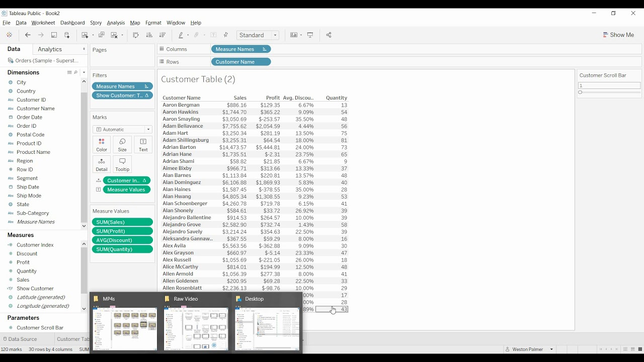This screenshot has width=644, height=362.
Task: Select the Sub-Category dimension field
Action: coord(33,213)
